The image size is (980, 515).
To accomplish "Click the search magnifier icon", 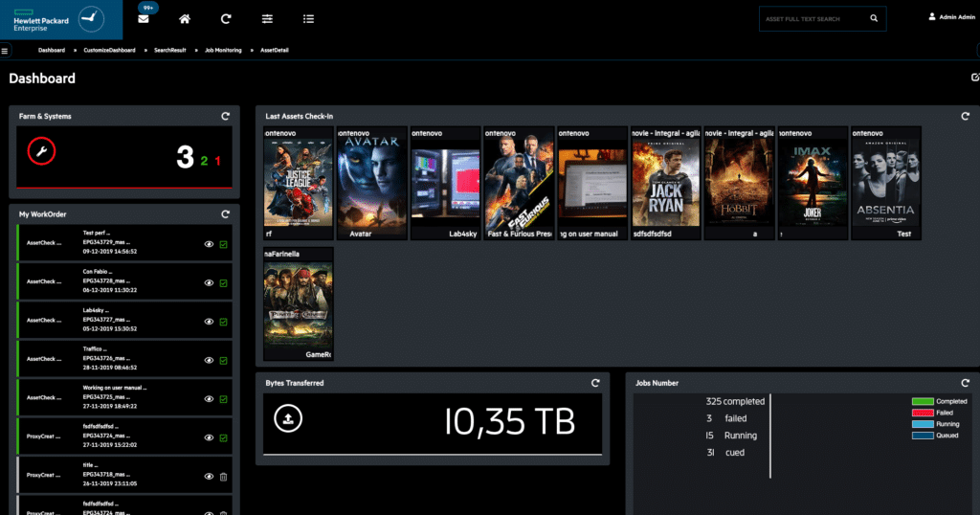I will pyautogui.click(x=874, y=19).
